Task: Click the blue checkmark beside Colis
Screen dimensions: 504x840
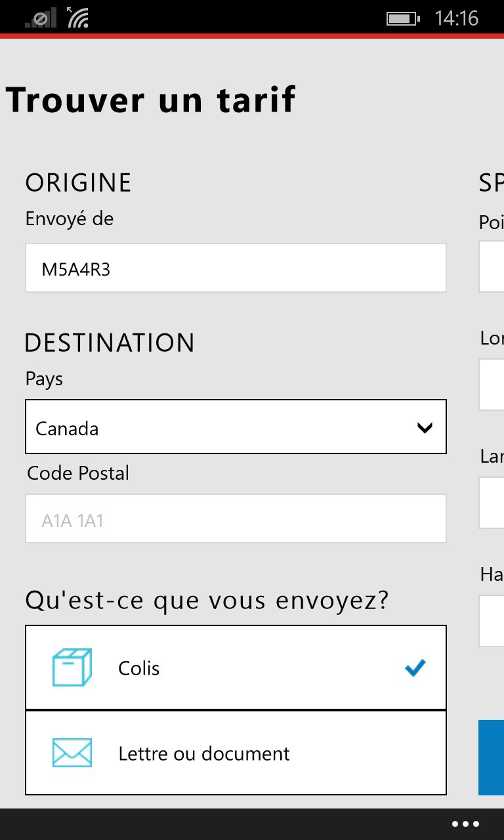Action: 415,667
